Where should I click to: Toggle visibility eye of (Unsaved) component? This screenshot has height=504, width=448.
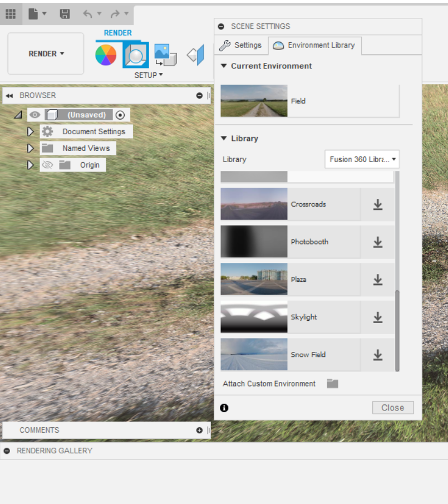[35, 115]
